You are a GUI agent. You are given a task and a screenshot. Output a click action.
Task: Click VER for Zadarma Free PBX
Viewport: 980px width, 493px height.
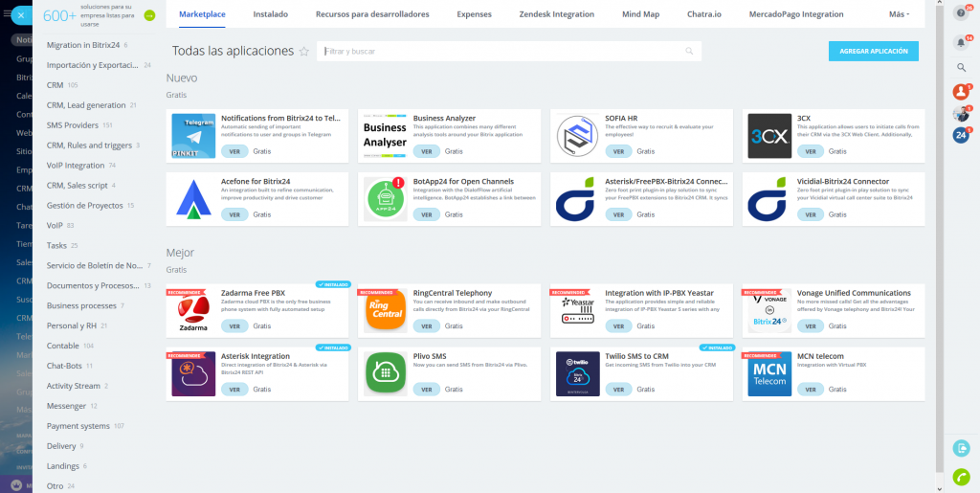tap(235, 326)
